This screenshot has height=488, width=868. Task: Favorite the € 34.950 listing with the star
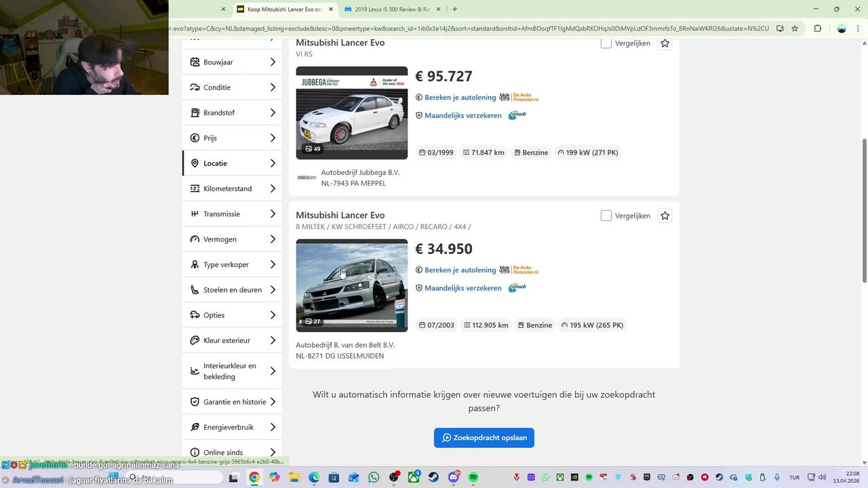(665, 216)
